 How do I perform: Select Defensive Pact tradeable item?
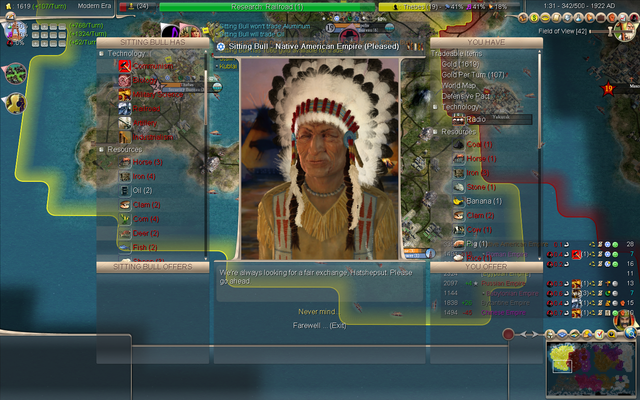coord(466,96)
